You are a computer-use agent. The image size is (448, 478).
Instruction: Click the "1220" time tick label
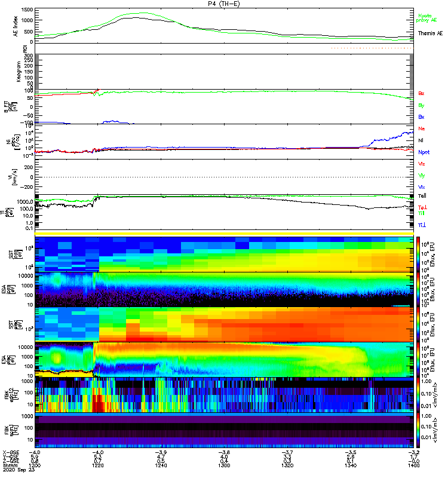[x=98, y=465]
